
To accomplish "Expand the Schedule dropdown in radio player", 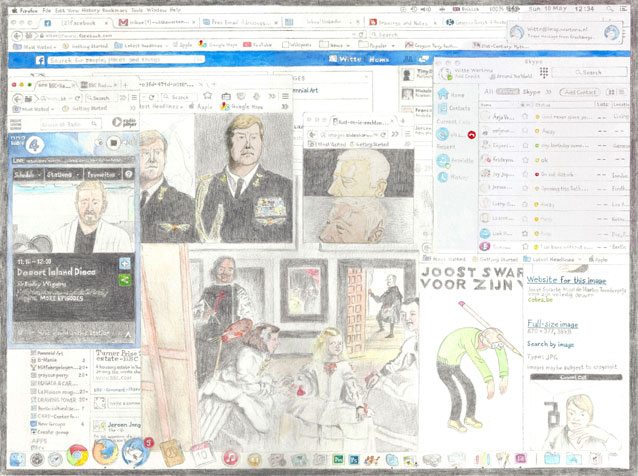I will click(28, 175).
